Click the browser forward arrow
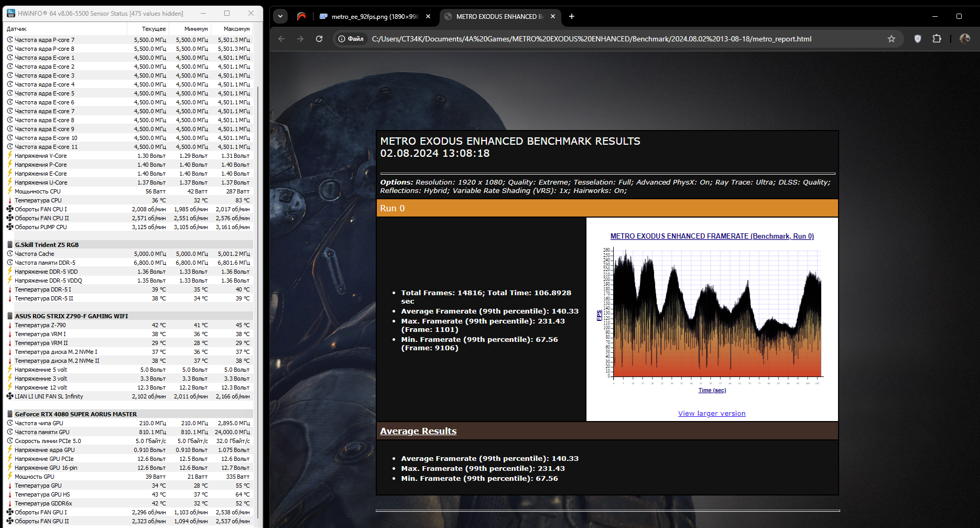This screenshot has height=528, width=980. (300, 39)
